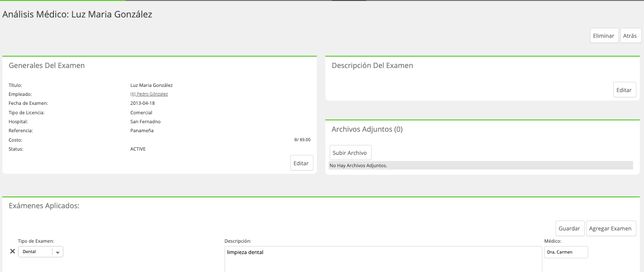The width and height of the screenshot is (644, 272).
Task: Click the Costo label
Action: point(16,140)
